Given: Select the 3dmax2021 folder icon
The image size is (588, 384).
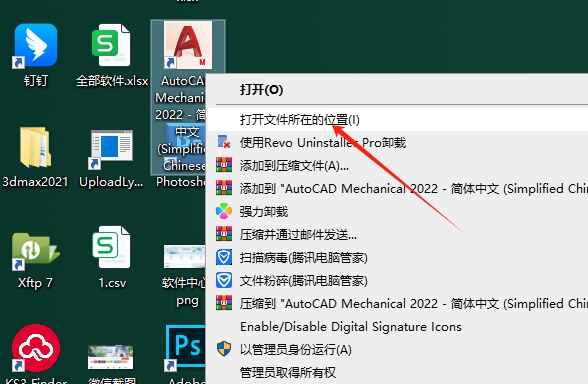Looking at the screenshot, I should (36, 147).
